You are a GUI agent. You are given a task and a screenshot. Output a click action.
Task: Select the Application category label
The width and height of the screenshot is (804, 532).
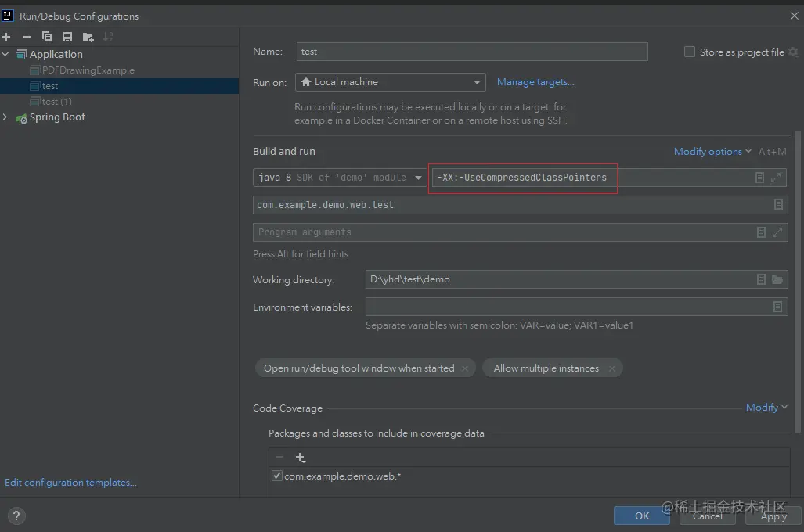[x=56, y=54]
